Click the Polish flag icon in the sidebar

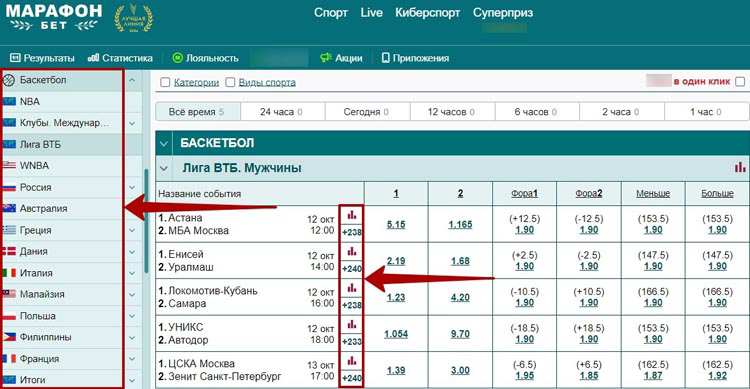coord(9,316)
